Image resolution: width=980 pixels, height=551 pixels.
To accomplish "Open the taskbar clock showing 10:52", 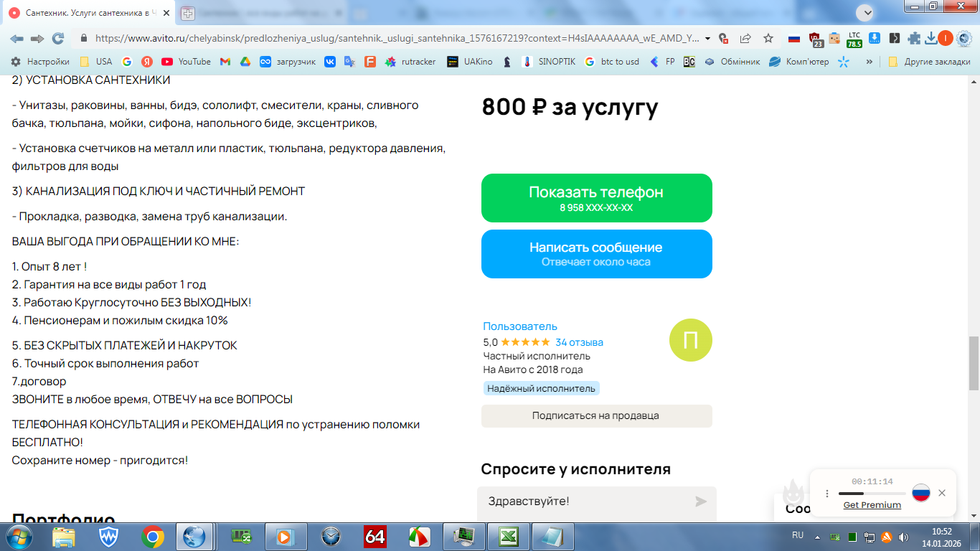I will pos(941,537).
